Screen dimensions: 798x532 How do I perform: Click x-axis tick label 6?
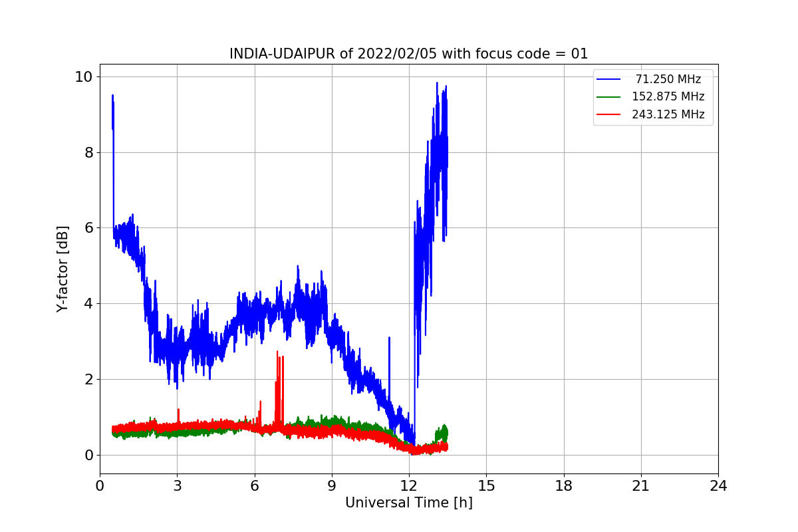point(254,486)
